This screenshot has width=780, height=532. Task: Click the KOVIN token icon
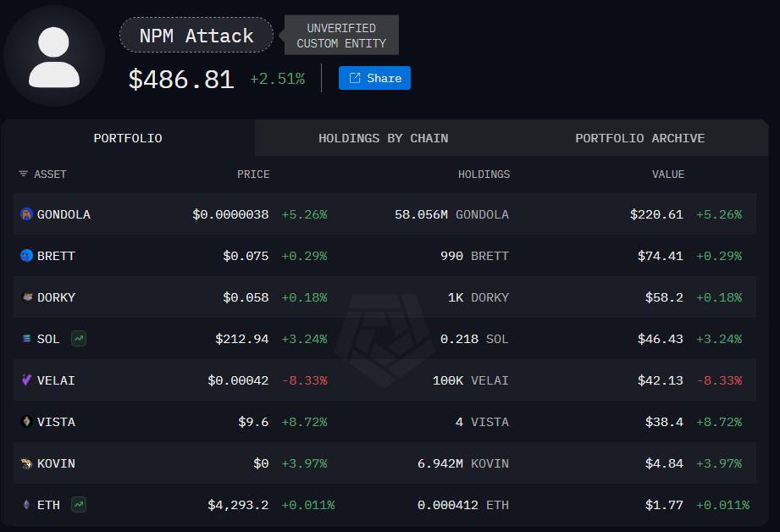click(26, 463)
